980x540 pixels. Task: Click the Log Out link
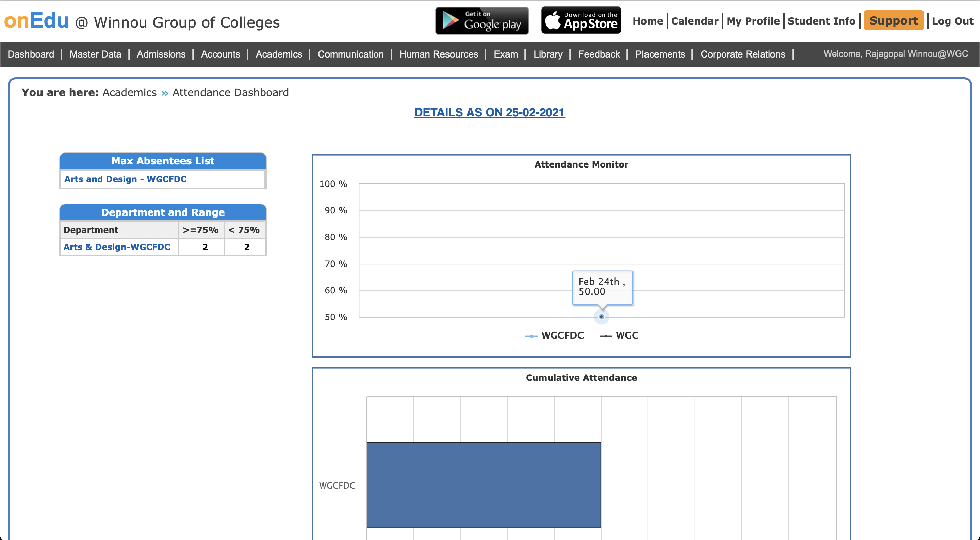point(952,21)
